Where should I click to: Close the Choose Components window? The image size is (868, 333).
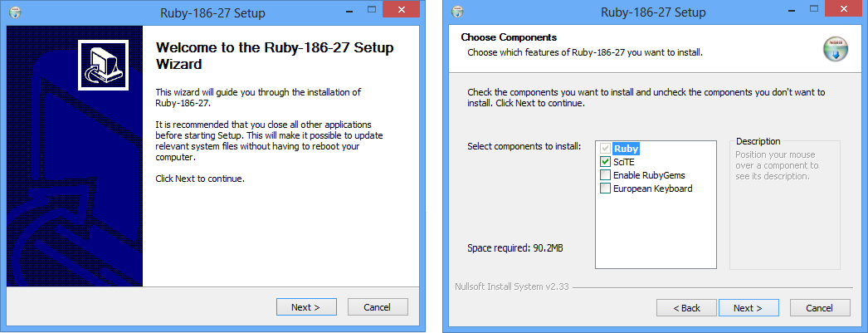[843, 9]
